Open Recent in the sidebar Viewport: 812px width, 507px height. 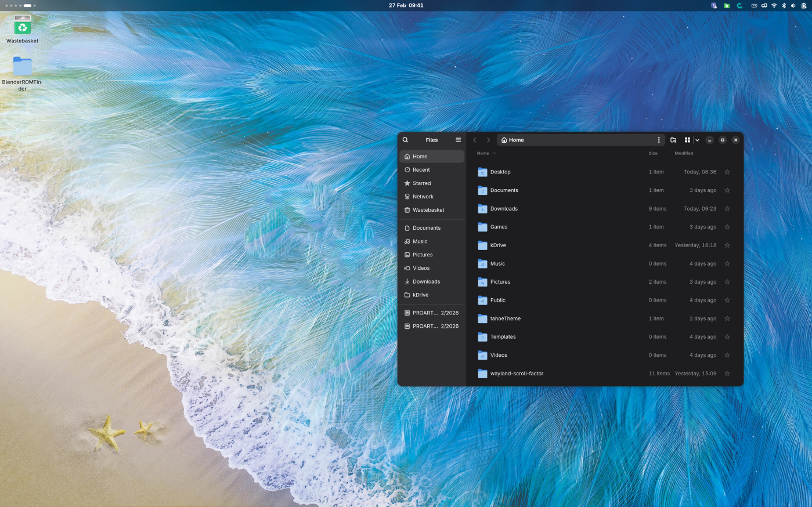pos(421,170)
